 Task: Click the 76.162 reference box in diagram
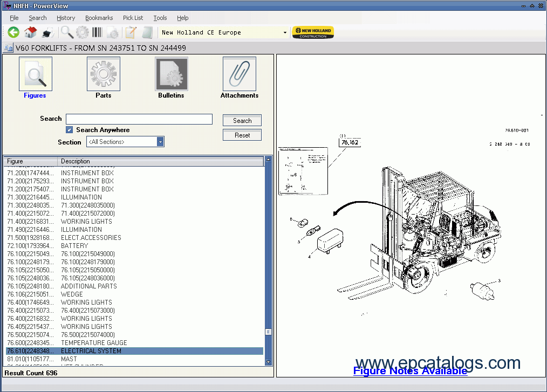tap(350, 142)
